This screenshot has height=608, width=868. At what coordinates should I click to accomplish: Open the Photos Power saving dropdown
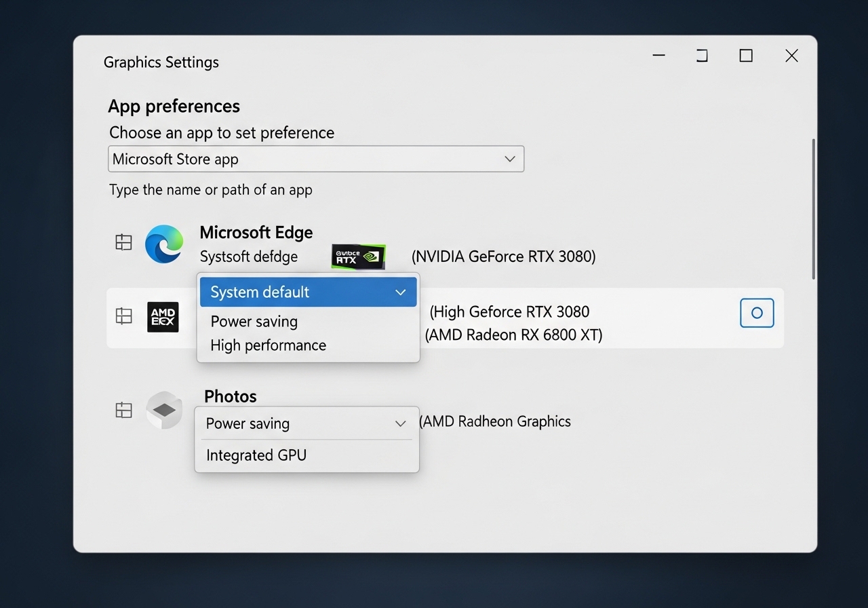(x=307, y=423)
